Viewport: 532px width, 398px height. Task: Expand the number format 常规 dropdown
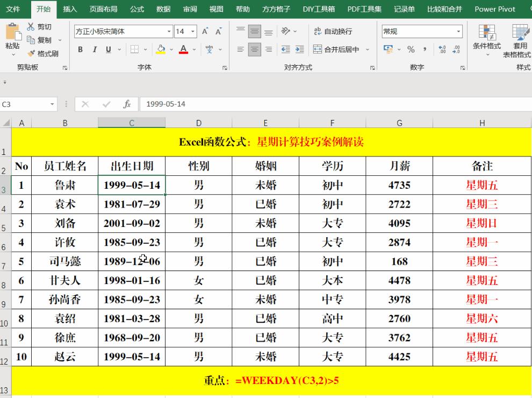pyautogui.click(x=458, y=32)
